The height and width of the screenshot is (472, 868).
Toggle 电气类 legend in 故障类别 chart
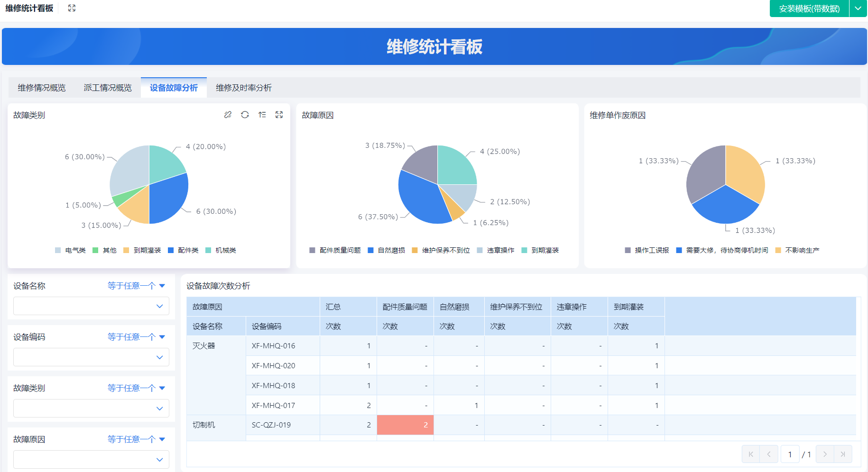point(70,250)
